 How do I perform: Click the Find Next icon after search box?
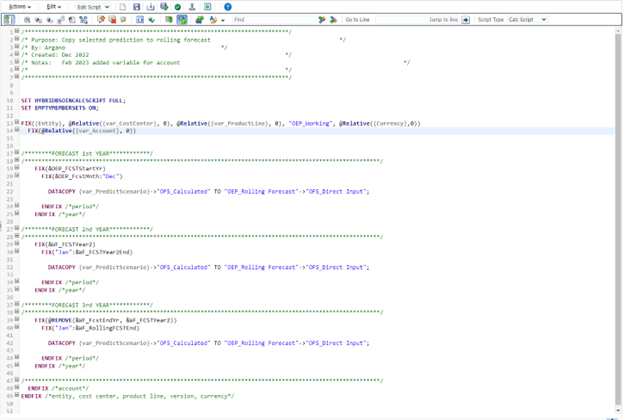[324, 19]
